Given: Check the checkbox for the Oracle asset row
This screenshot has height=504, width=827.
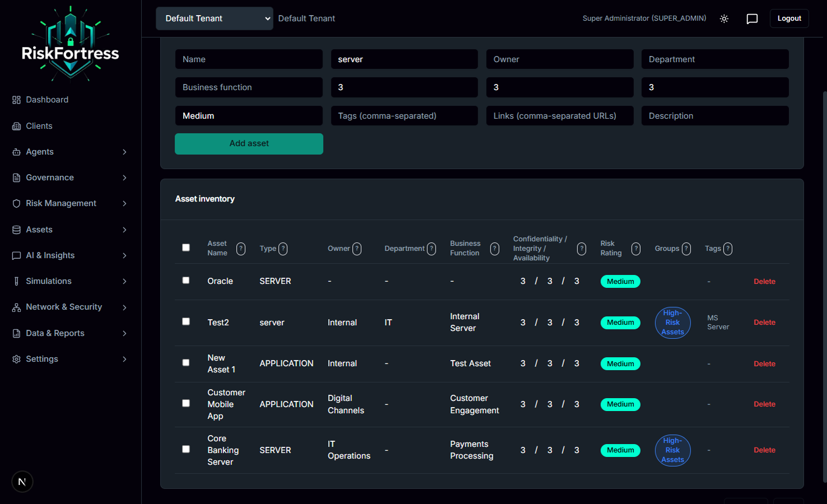Looking at the screenshot, I should (x=186, y=280).
